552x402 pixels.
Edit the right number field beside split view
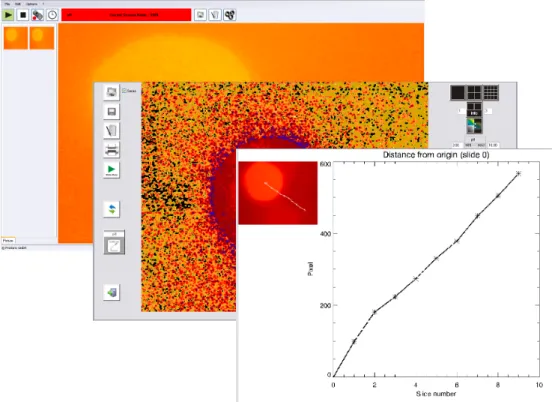488,111
